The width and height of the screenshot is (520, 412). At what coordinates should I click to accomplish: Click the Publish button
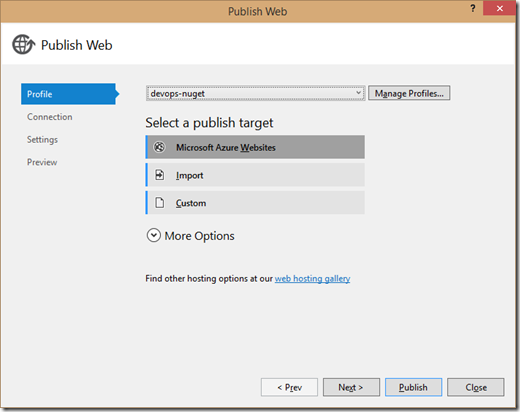[x=413, y=387]
